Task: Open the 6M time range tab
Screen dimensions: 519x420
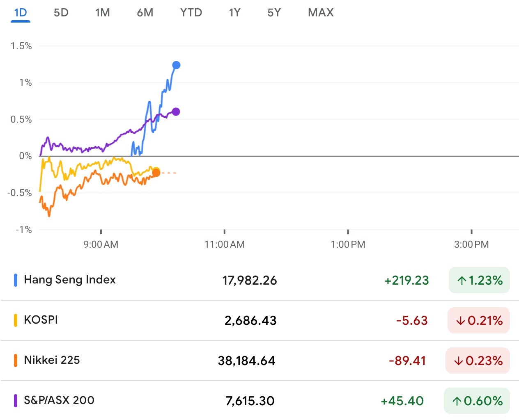Action: [145, 13]
